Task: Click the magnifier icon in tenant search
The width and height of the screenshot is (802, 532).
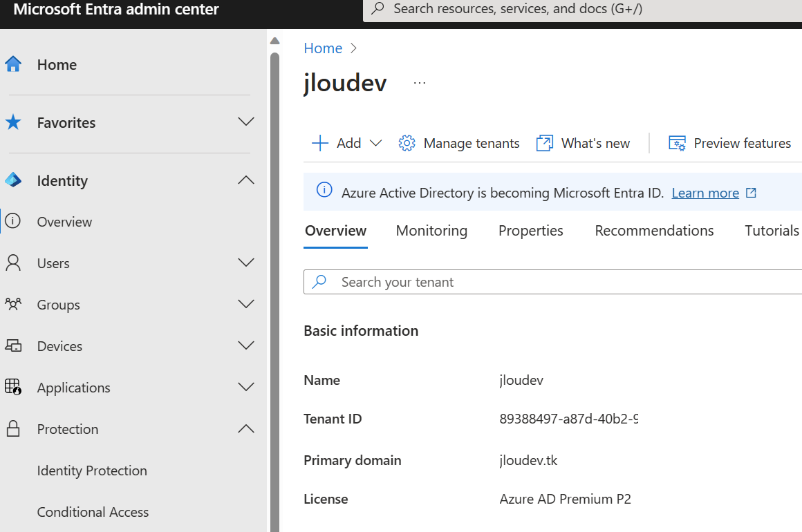Action: coord(319,281)
